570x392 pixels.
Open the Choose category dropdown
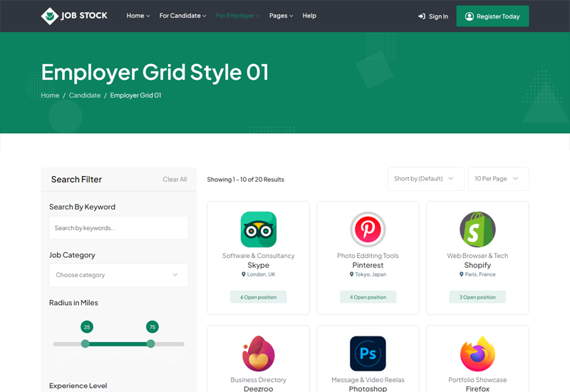[x=119, y=275]
